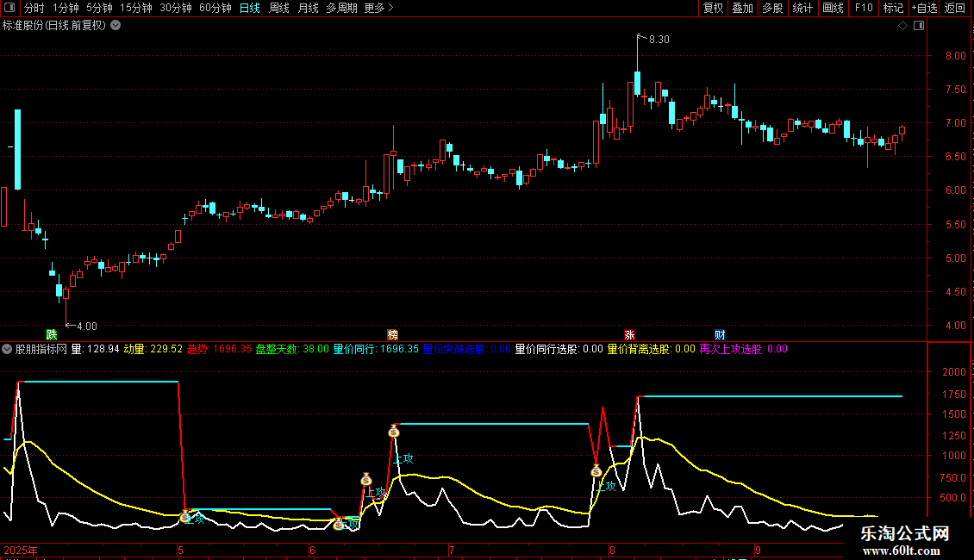Switch to 60分钟 period
974x560 pixels.
point(215,8)
